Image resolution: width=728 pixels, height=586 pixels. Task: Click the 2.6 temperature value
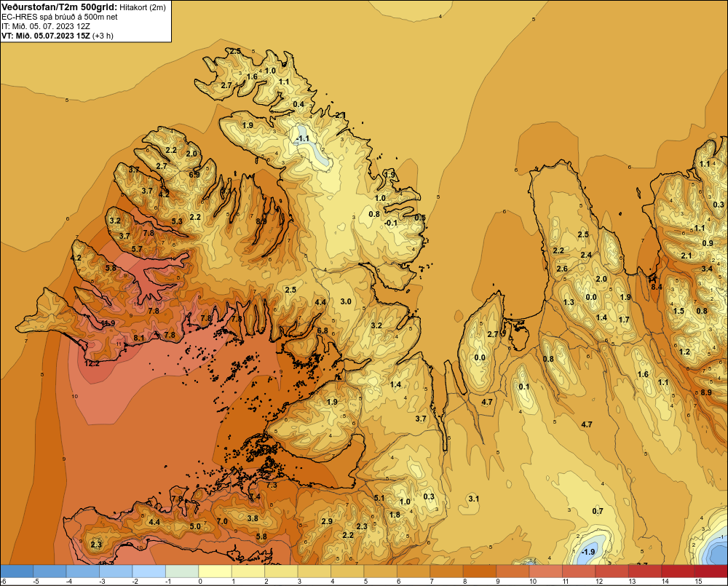point(562,269)
